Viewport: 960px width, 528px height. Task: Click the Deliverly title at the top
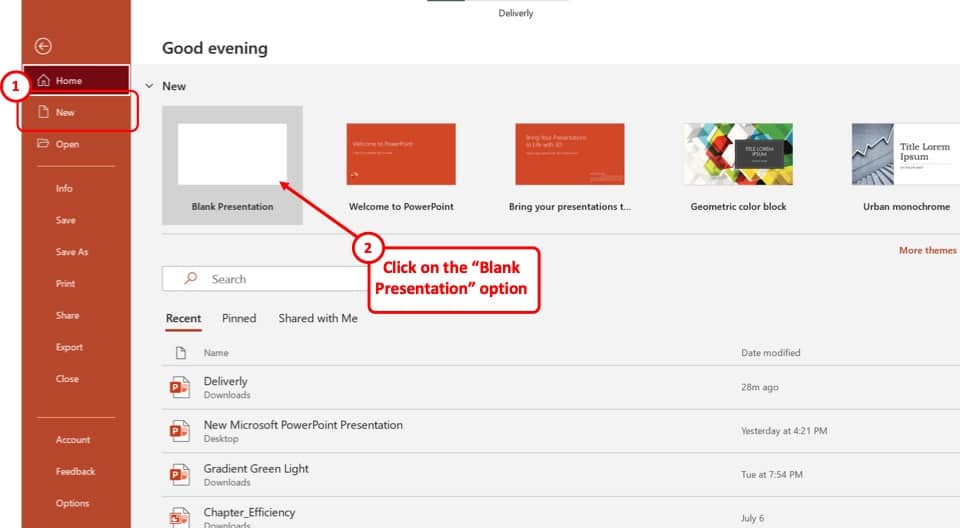[x=516, y=13]
